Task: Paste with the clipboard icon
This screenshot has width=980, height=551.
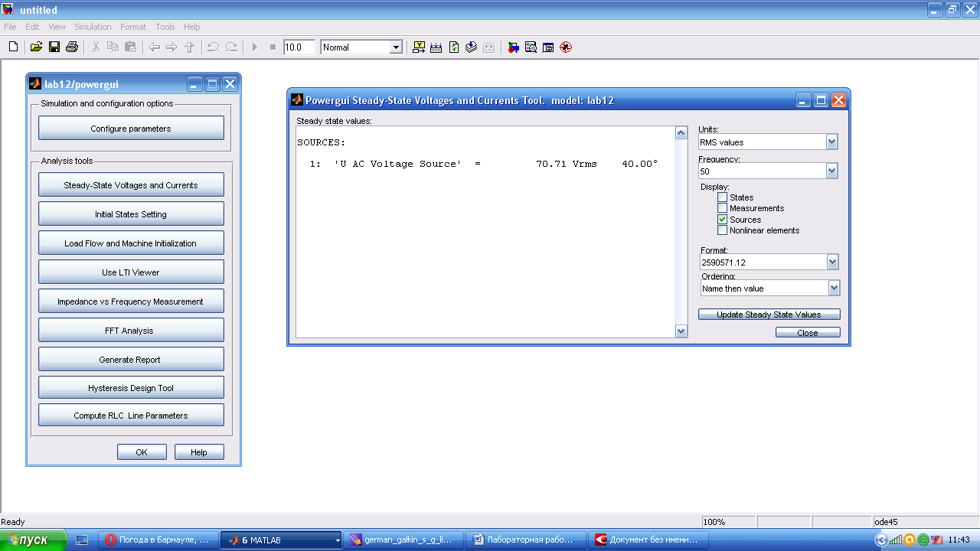Action: (130, 47)
